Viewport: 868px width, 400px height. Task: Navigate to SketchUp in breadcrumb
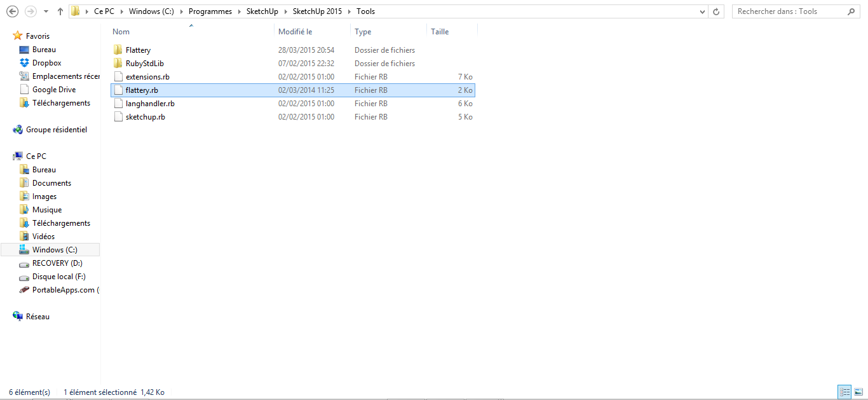click(x=262, y=11)
